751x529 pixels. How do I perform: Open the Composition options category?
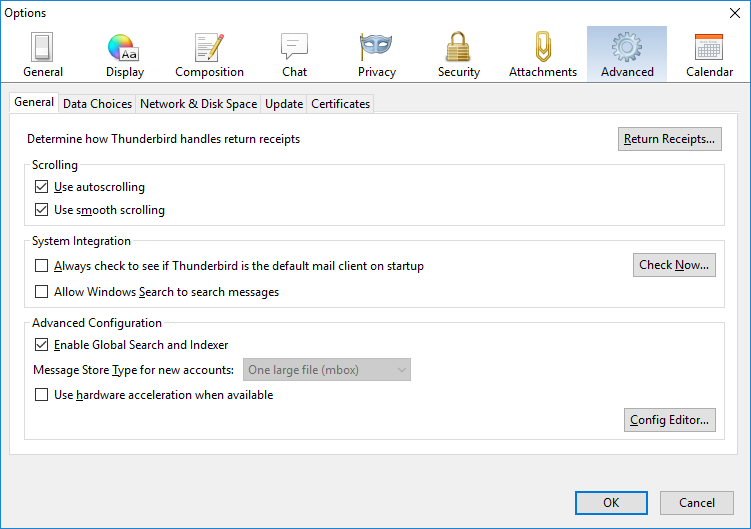click(209, 54)
